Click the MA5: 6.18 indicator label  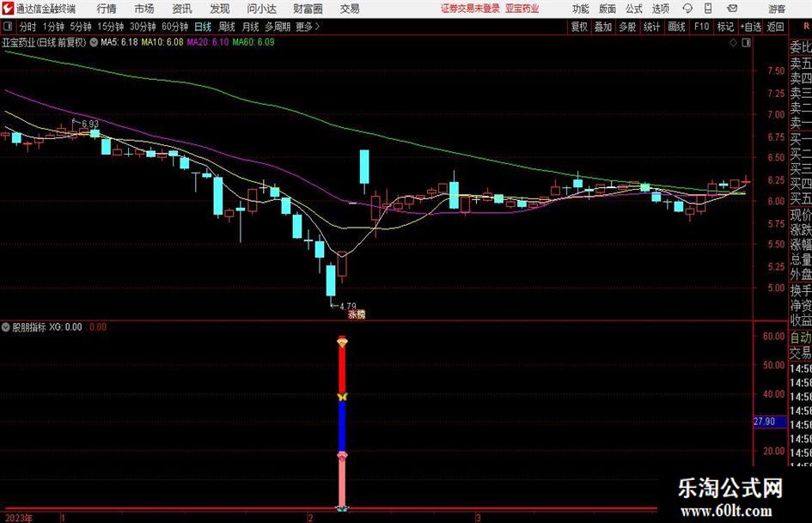(x=119, y=42)
